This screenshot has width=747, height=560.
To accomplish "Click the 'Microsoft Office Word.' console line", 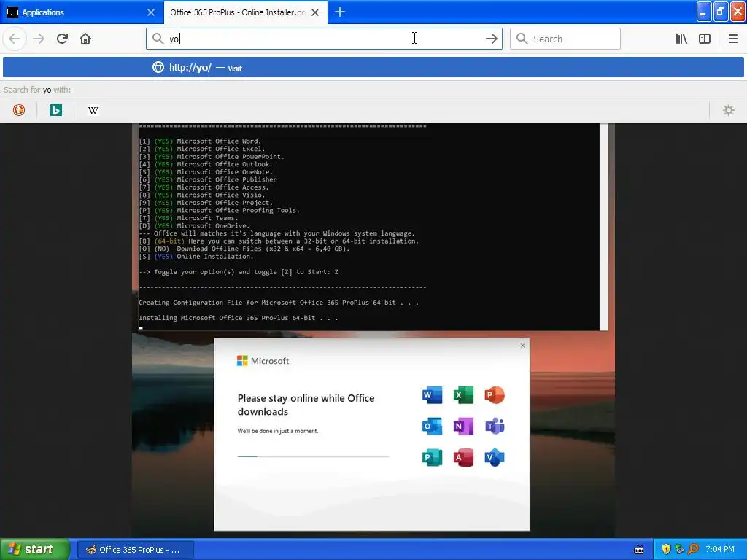I will (x=200, y=141).
